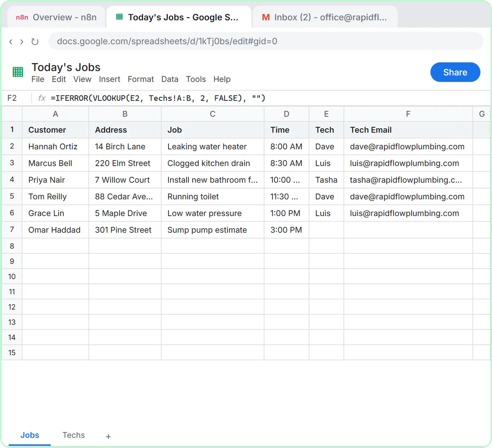Click the Sump pump estimate cell
The height and width of the screenshot is (448, 492).
(213, 230)
